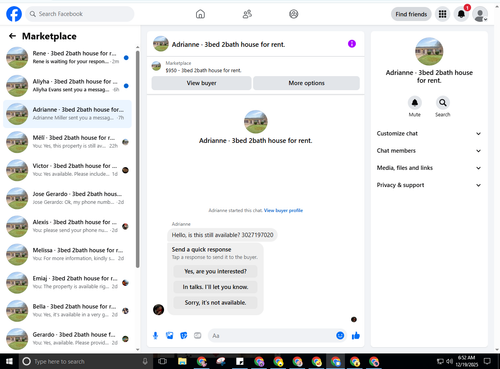Open the Rene conversation
This screenshot has height=369, width=500.
click(x=67, y=58)
